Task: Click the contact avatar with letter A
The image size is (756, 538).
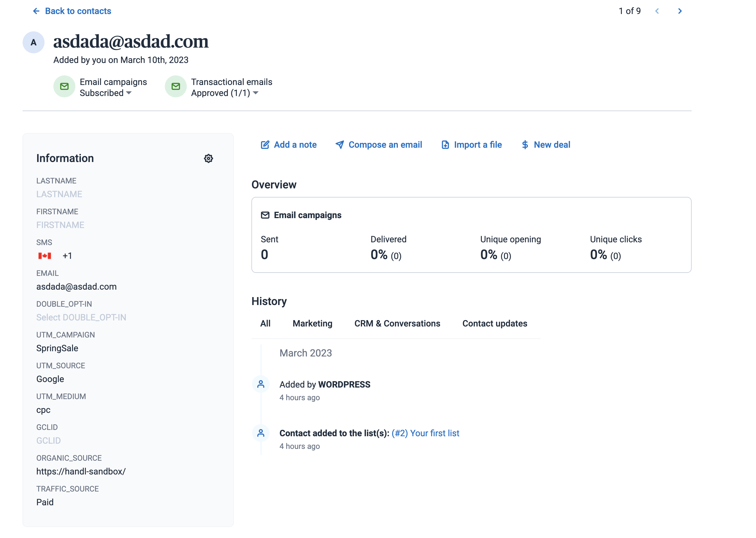Action: click(34, 42)
